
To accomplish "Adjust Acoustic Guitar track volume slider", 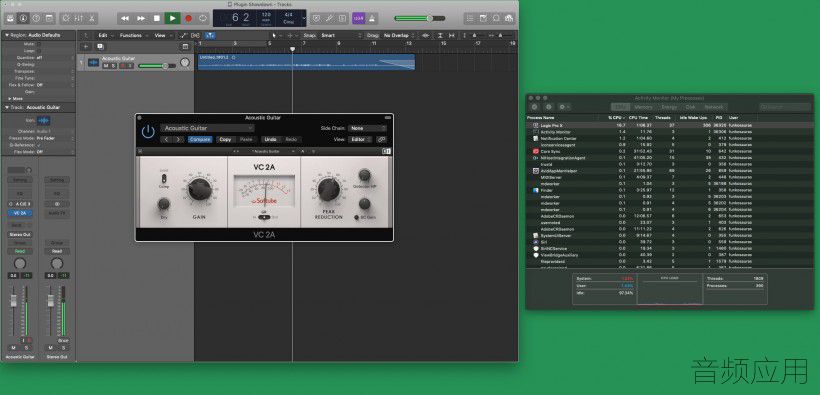I will coord(157,66).
